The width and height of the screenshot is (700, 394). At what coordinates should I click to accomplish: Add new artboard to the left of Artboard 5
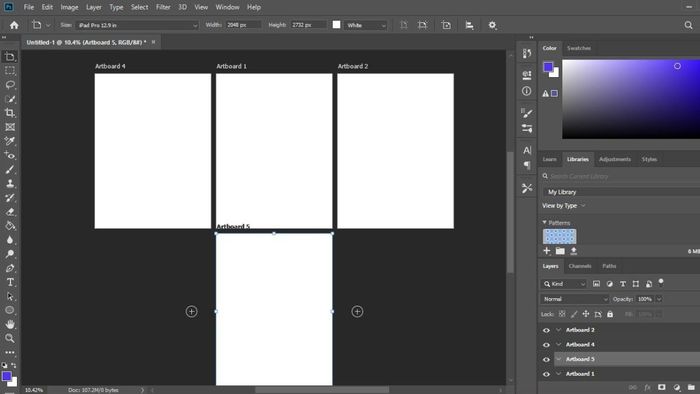pos(192,311)
